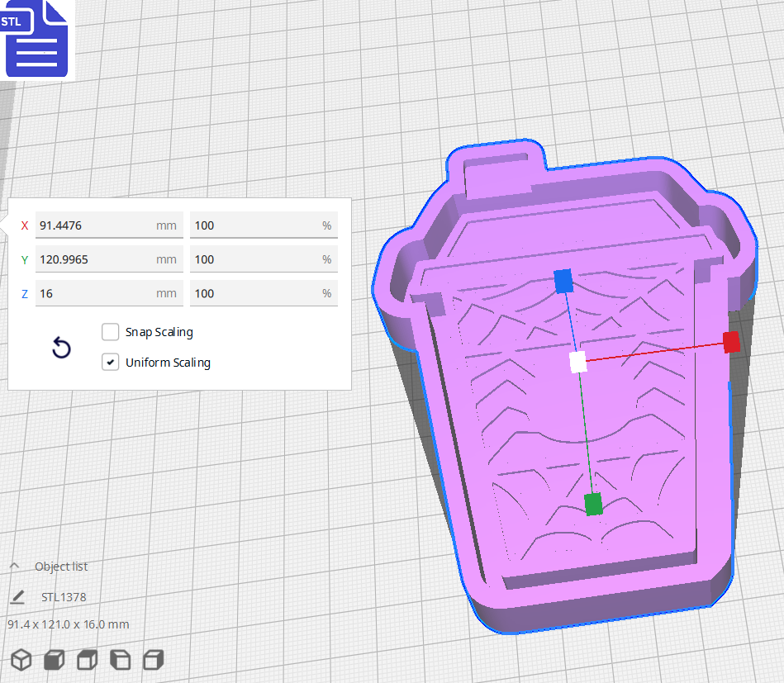
Task: Switch to the top view preset
Action: click(87, 659)
